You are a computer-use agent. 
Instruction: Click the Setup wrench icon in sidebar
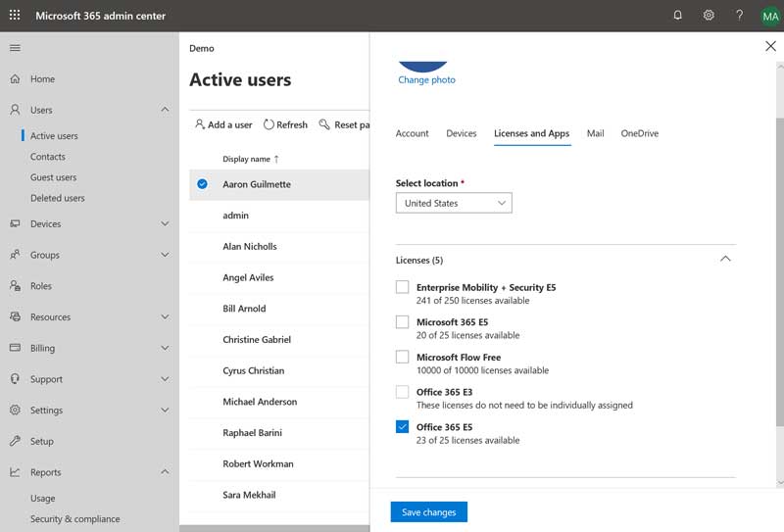click(x=15, y=441)
